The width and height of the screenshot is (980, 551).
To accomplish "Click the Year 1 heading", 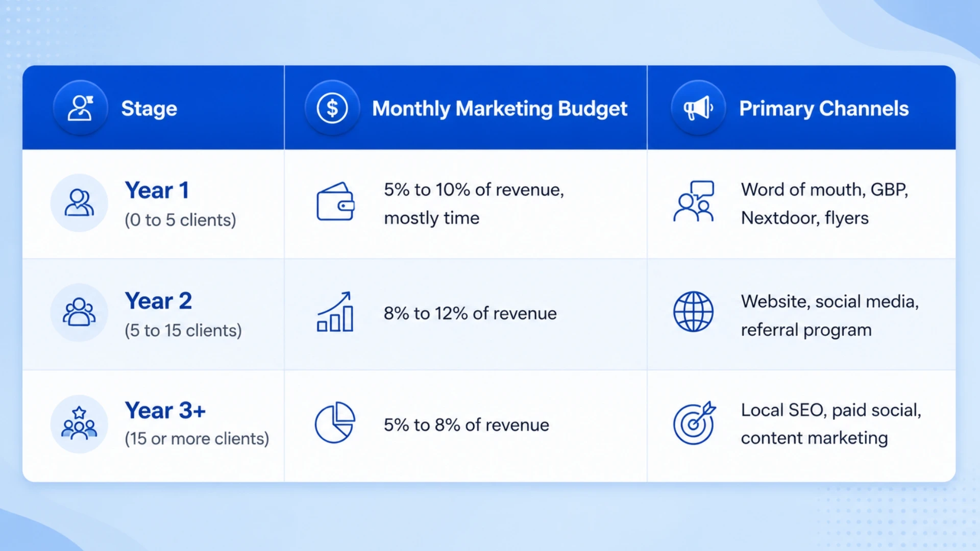I will (x=157, y=190).
